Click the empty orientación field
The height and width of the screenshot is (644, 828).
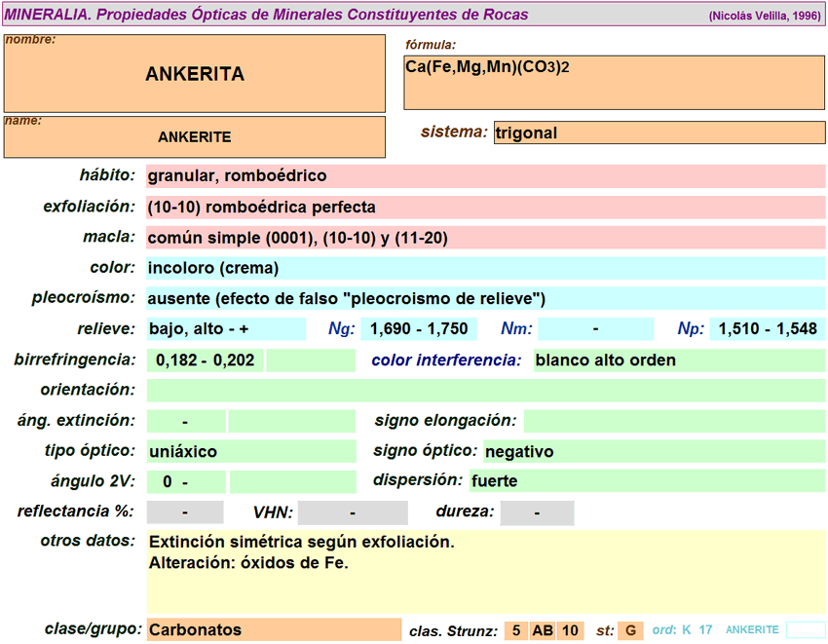coord(485,391)
